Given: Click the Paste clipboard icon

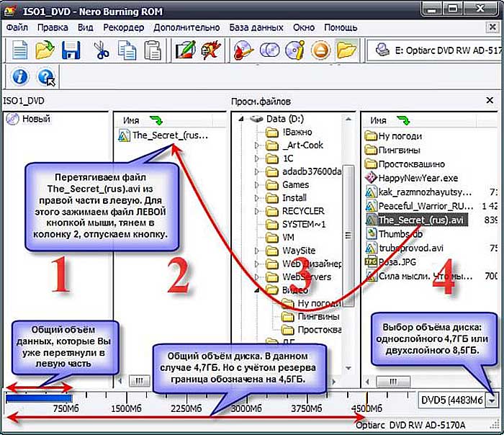Looking at the screenshot, I should click(x=153, y=50).
